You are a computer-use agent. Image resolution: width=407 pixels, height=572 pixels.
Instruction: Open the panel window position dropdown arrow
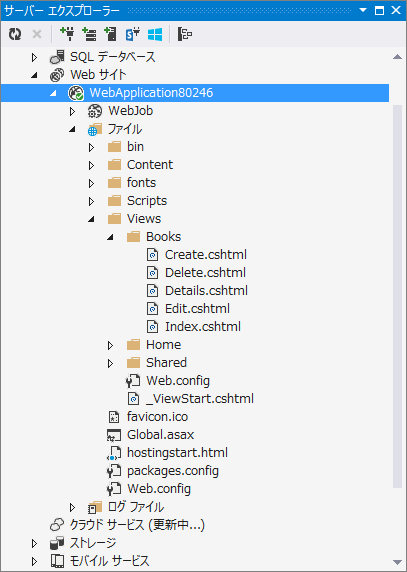[x=363, y=10]
